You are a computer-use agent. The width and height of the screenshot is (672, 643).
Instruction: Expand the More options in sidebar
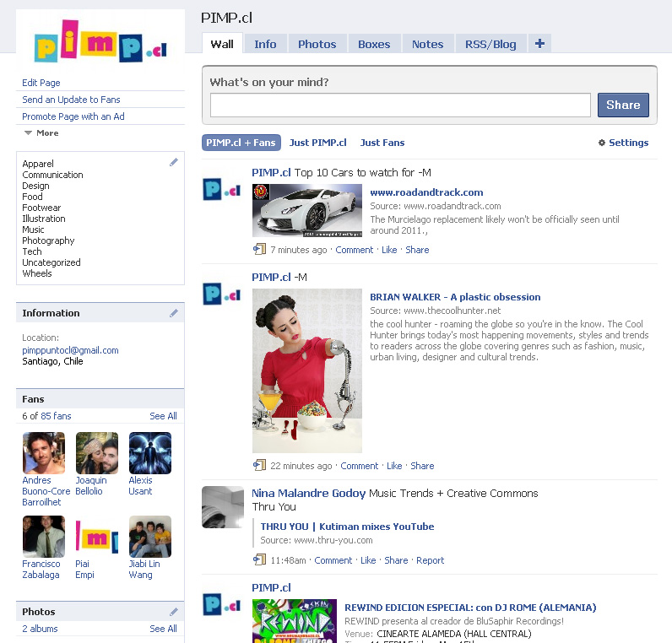[x=41, y=133]
